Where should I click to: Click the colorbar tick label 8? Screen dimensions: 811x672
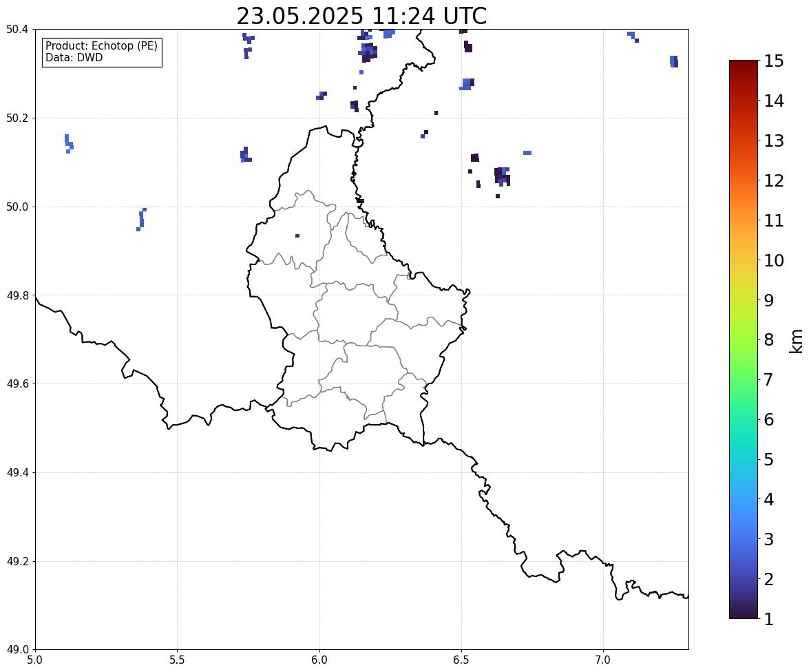[x=768, y=340]
